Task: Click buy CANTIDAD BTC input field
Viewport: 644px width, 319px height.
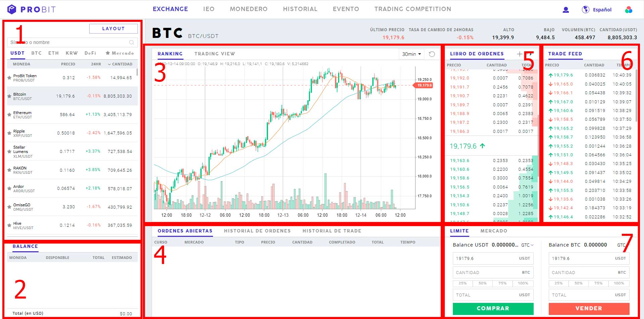Action: tap(493, 272)
